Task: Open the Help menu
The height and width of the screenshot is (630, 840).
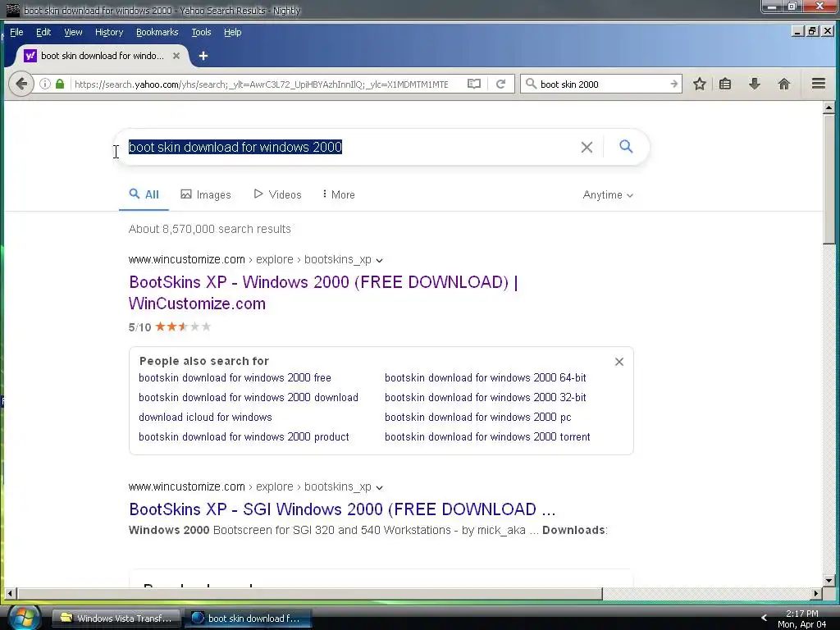Action: click(232, 32)
